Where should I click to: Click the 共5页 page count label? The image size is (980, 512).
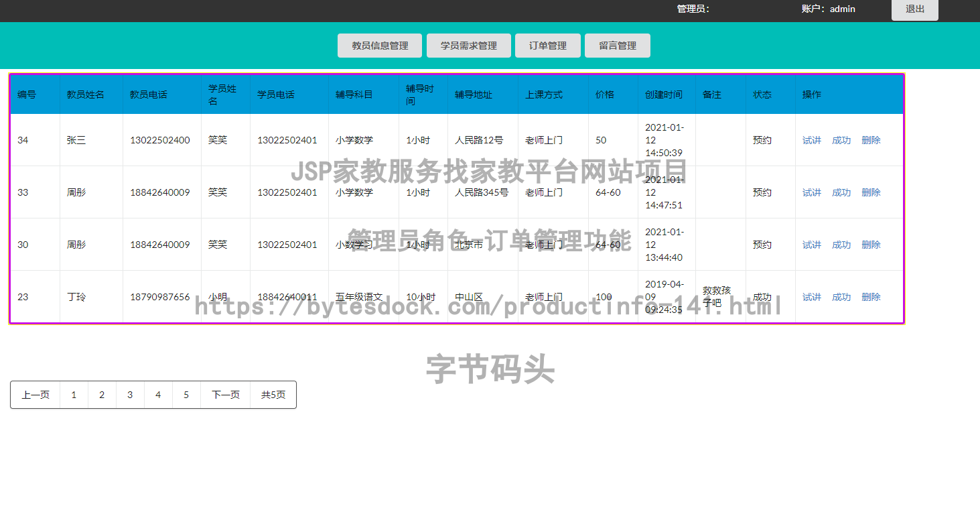coord(273,395)
